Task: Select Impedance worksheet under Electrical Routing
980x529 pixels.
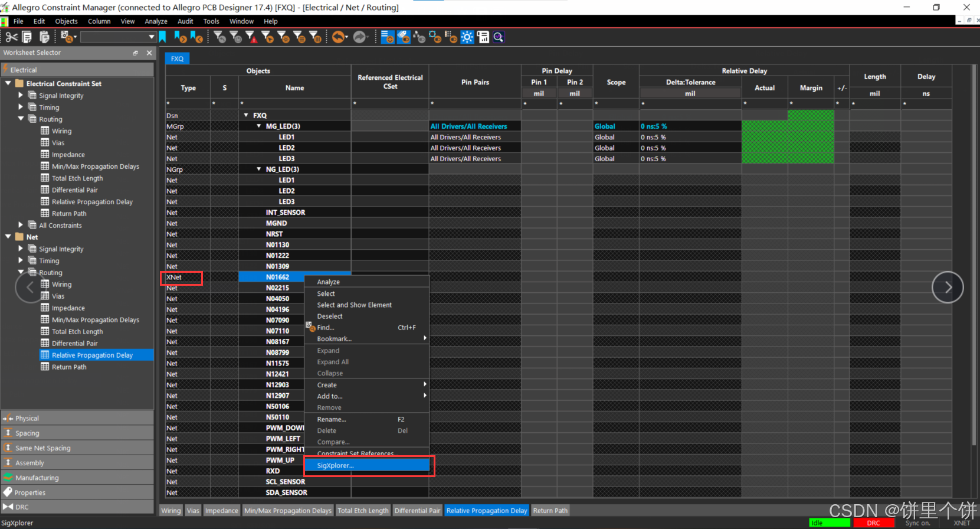Action: pyautogui.click(x=68, y=154)
